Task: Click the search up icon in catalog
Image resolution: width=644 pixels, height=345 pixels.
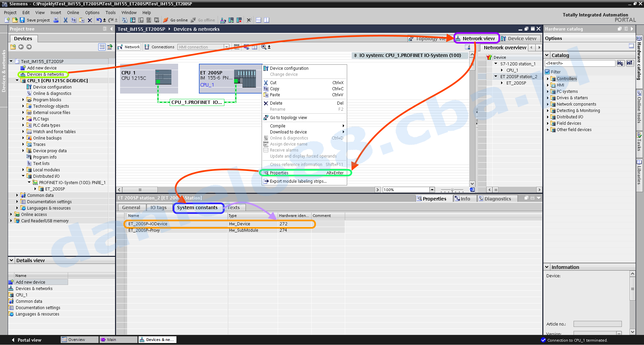Action: pos(630,63)
